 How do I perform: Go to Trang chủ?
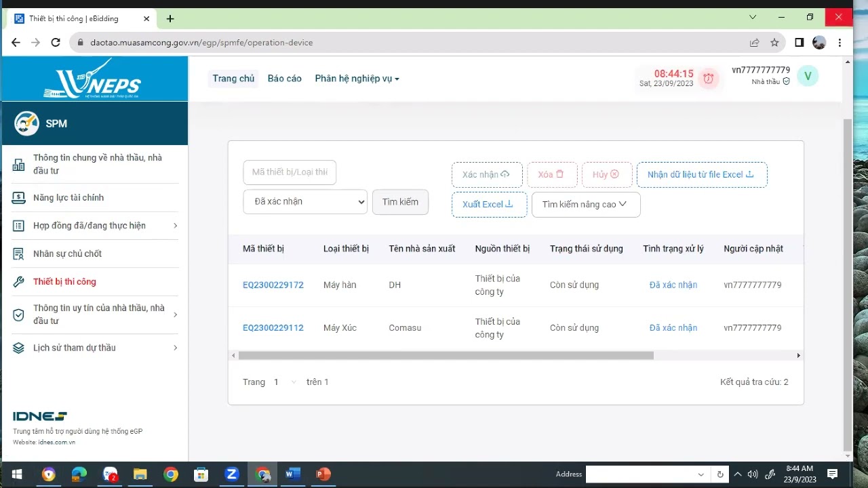pos(233,79)
